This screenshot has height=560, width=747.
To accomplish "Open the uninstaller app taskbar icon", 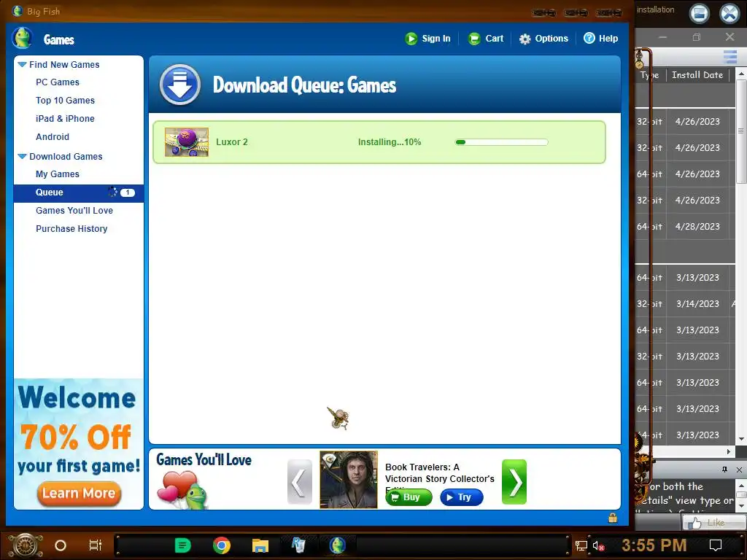I will (298, 545).
